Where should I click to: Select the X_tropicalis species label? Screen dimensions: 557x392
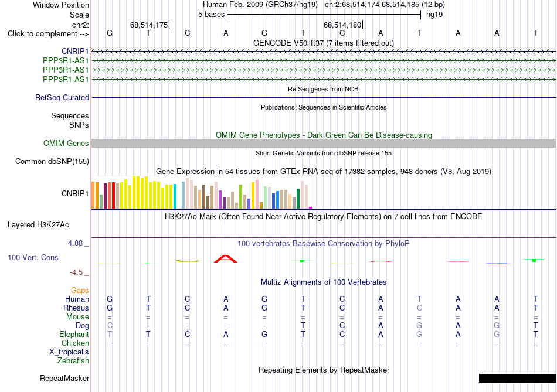click(x=69, y=352)
